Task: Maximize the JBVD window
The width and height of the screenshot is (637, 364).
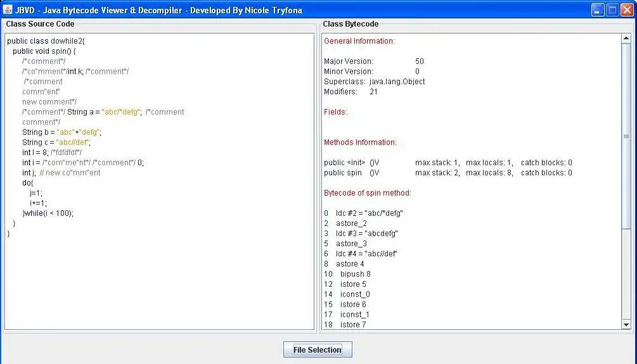Action: 612,9
